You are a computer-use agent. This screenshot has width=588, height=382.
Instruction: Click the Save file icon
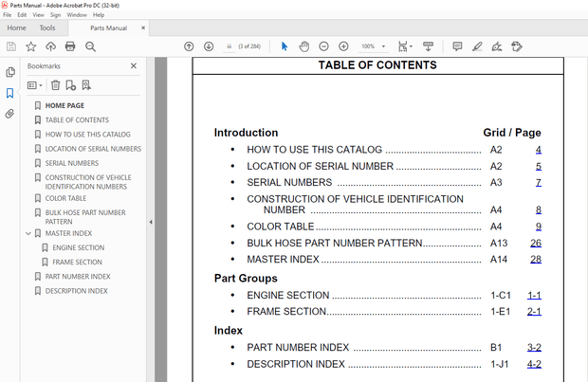click(11, 46)
